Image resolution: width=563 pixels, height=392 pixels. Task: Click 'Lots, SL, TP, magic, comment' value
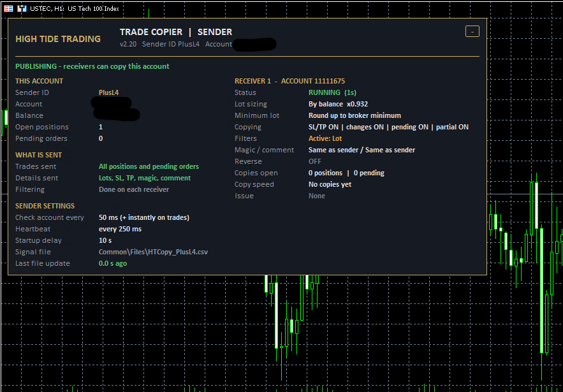tap(145, 178)
